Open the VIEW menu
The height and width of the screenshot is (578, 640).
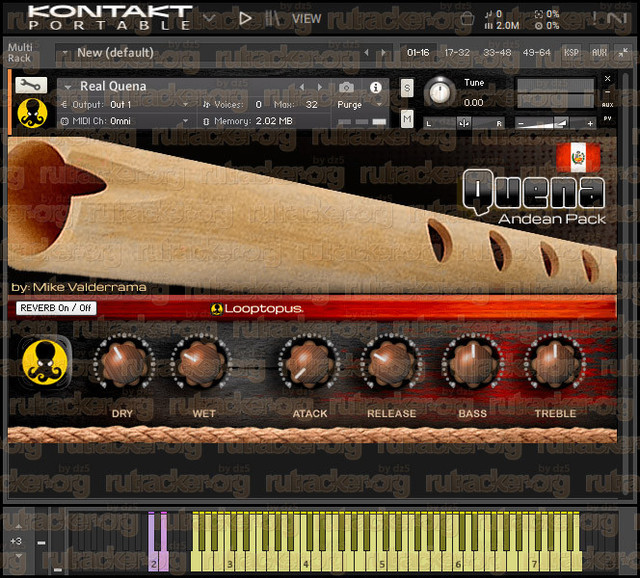tap(307, 19)
